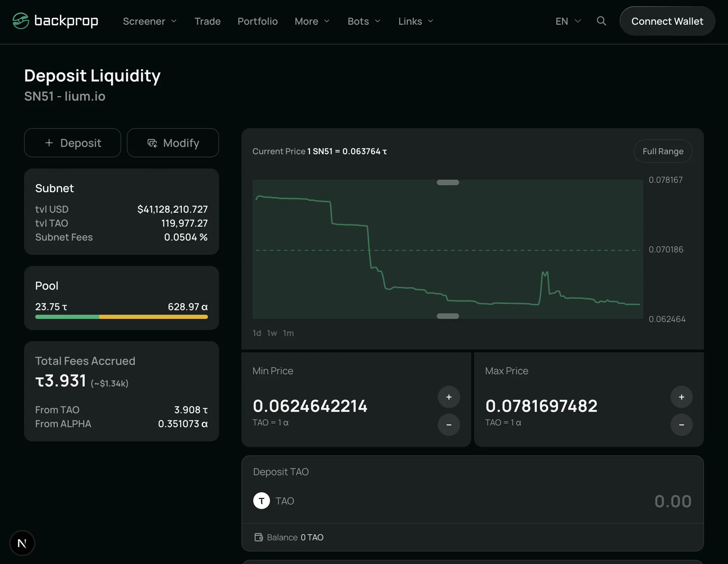Click the tvl TAO value 119,977.27
Image resolution: width=728 pixels, height=564 pixels.
tap(184, 223)
